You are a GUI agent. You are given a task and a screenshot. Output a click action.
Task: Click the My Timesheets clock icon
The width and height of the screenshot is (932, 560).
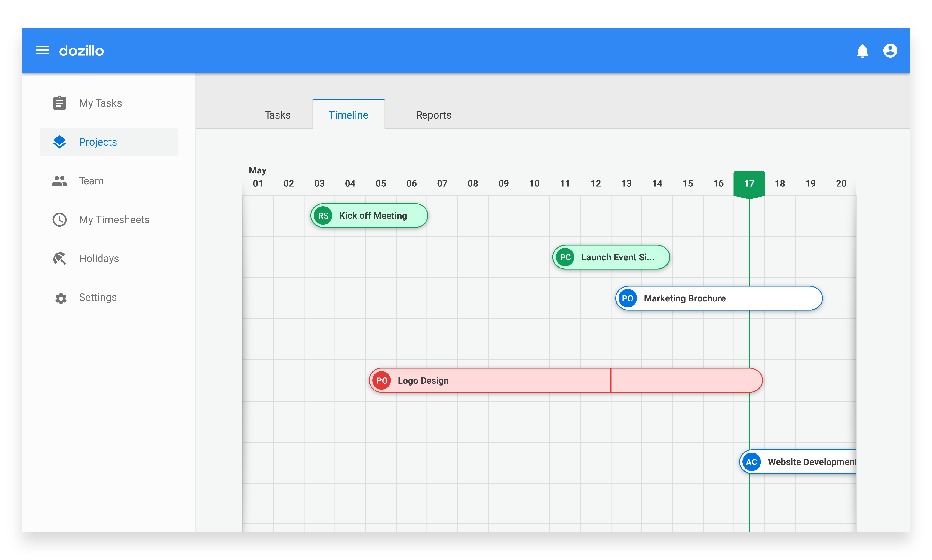coord(60,220)
